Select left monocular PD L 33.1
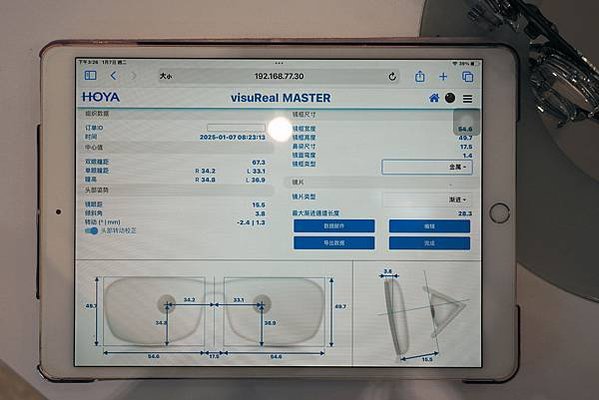The height and width of the screenshot is (400, 599). point(256,171)
